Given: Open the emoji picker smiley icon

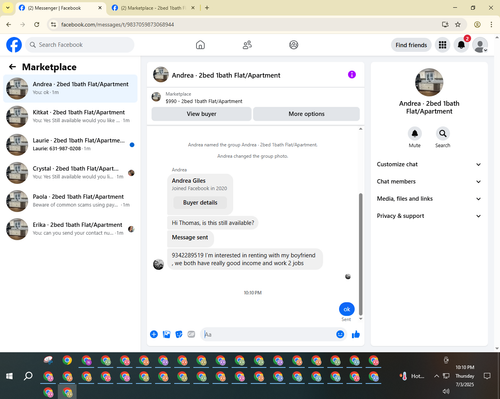Looking at the screenshot, I should [340, 334].
